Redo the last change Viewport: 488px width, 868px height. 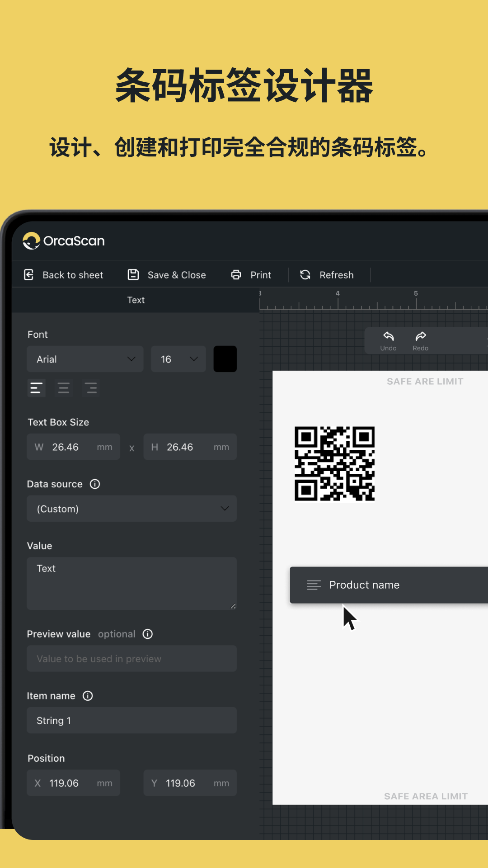[x=421, y=341]
